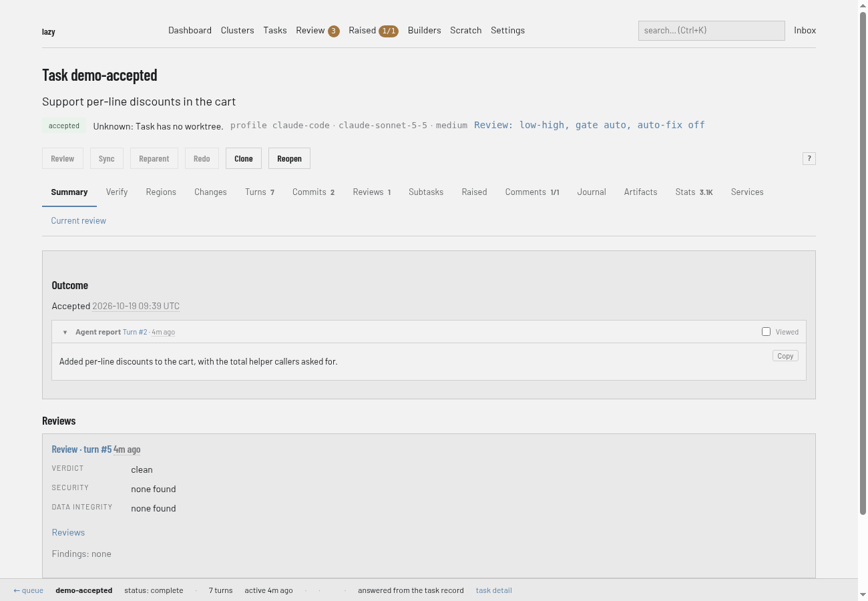This screenshot has width=868, height=601.
Task: Open the Turn #2 link
Action: [x=135, y=332]
